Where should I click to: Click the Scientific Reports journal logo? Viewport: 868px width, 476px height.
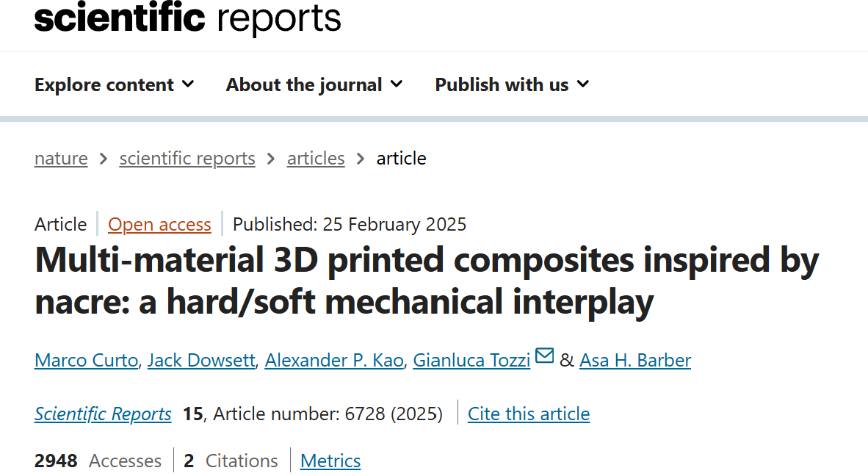click(188, 18)
